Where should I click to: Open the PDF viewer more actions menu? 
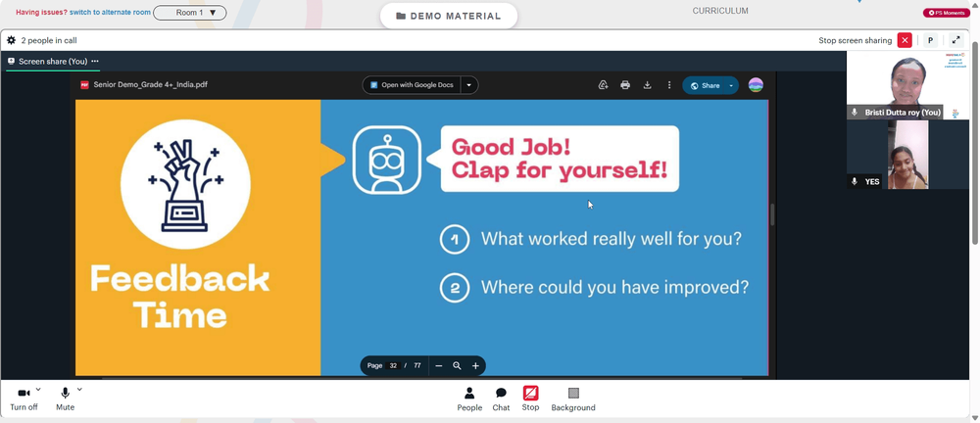click(669, 85)
